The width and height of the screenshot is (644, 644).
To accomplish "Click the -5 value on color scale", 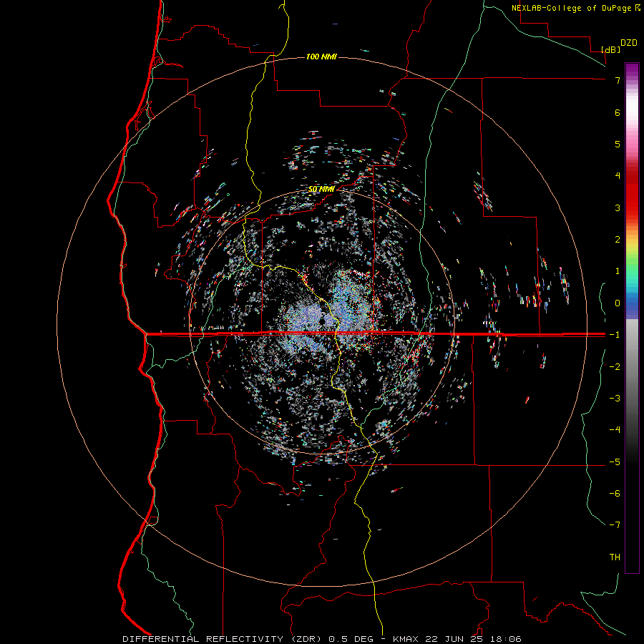I will pos(615,462).
